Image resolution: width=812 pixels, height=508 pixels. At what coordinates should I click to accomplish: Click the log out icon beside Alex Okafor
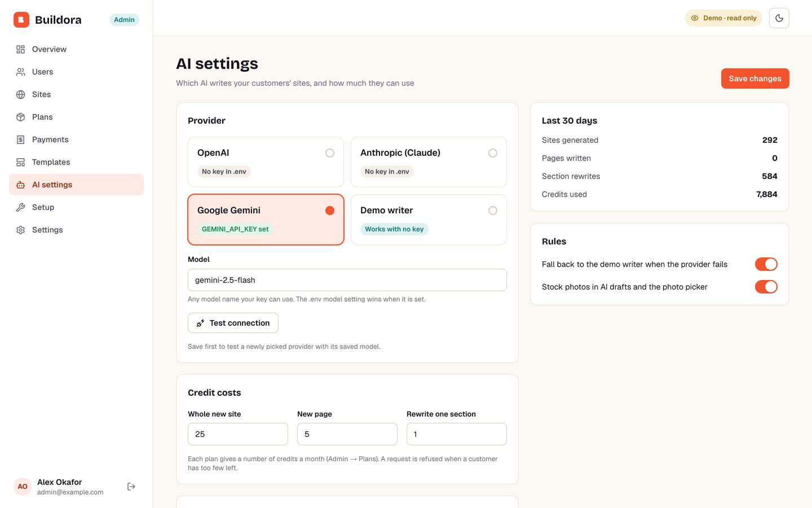pos(131,487)
